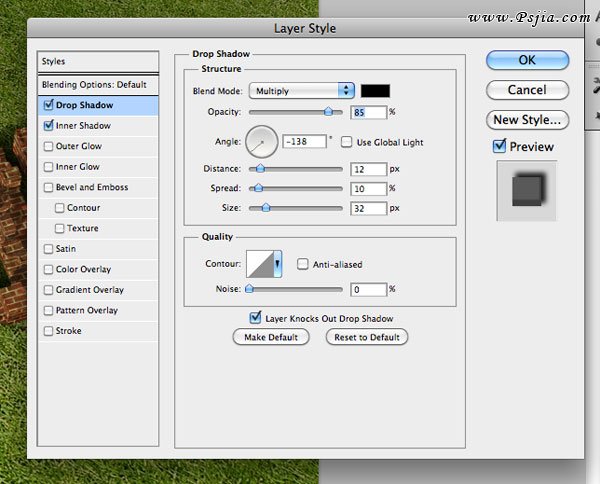Click the Distance value input field
Viewport: 600px width, 484px height.
coord(367,170)
